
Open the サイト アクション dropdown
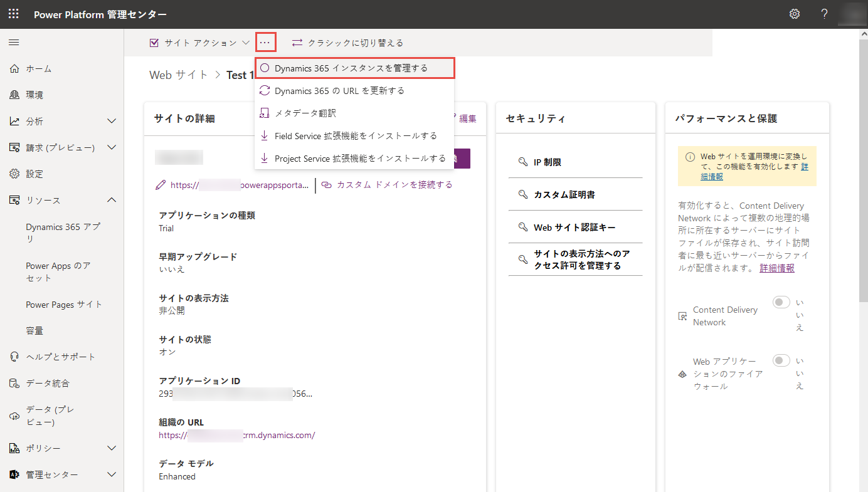(x=201, y=43)
